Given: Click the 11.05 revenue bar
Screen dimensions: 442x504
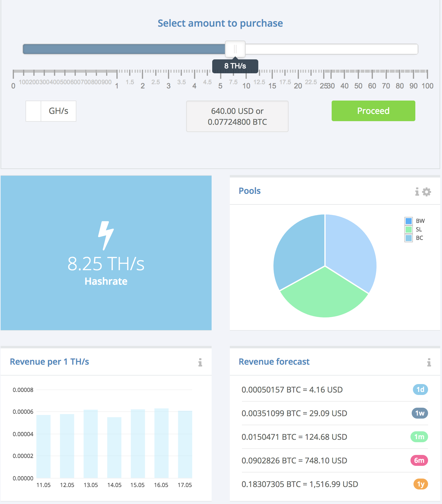Looking at the screenshot, I should (x=43, y=446).
